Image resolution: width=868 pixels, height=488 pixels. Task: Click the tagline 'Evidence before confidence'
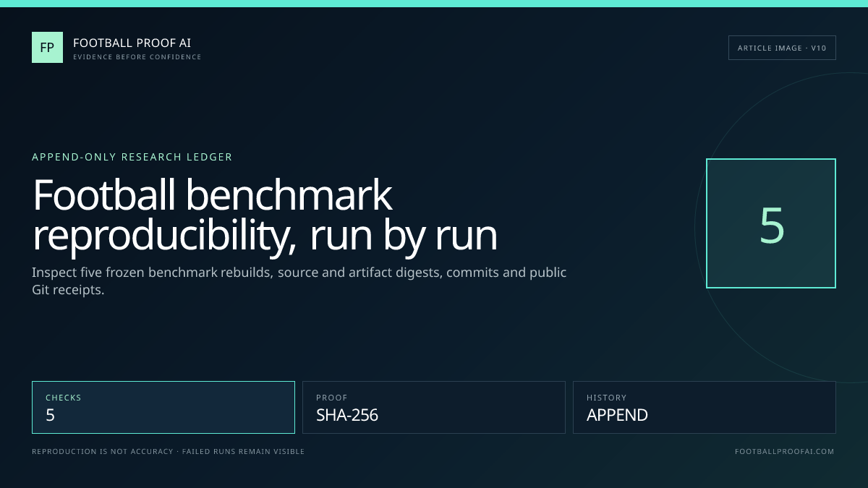point(137,57)
